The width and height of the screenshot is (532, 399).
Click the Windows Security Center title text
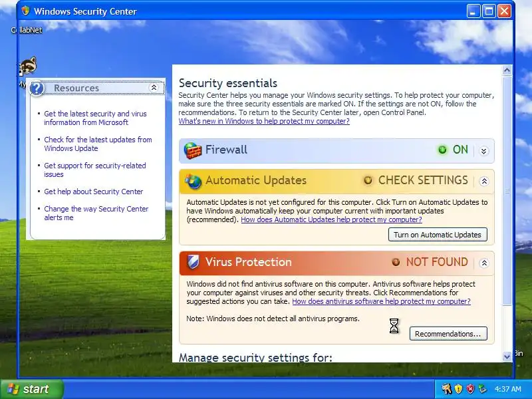pyautogui.click(x=85, y=11)
